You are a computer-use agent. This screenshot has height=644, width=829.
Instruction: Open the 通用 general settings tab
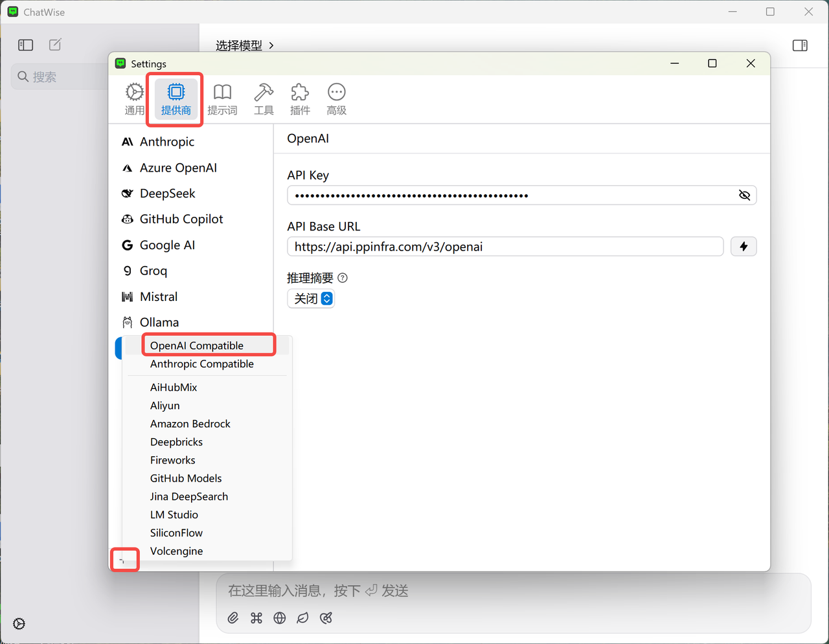135,99
